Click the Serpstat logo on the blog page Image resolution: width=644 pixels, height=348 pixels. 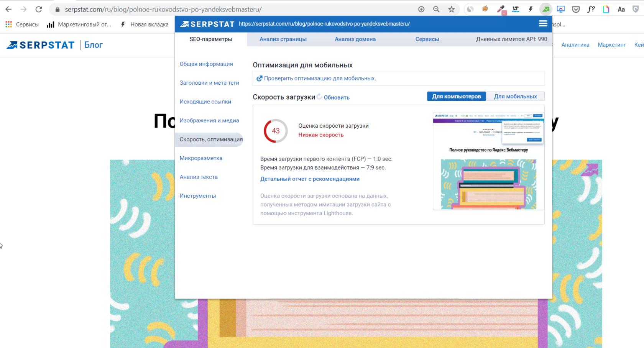coord(40,45)
